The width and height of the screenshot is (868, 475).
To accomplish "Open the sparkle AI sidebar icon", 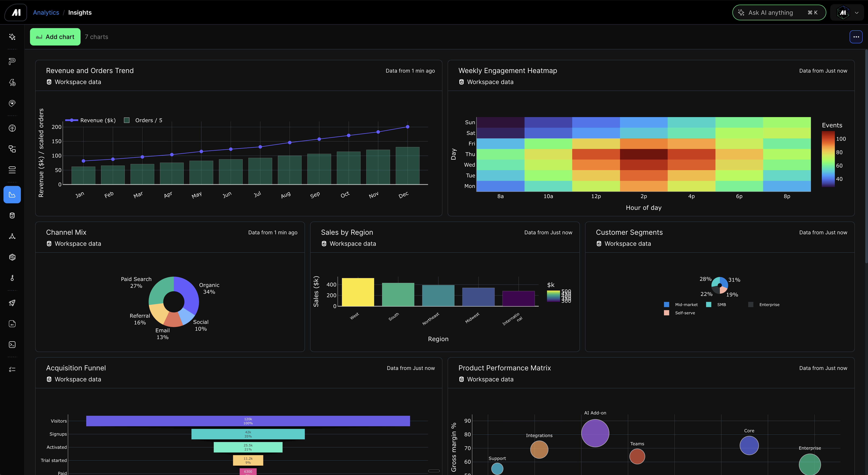I will pos(12,37).
